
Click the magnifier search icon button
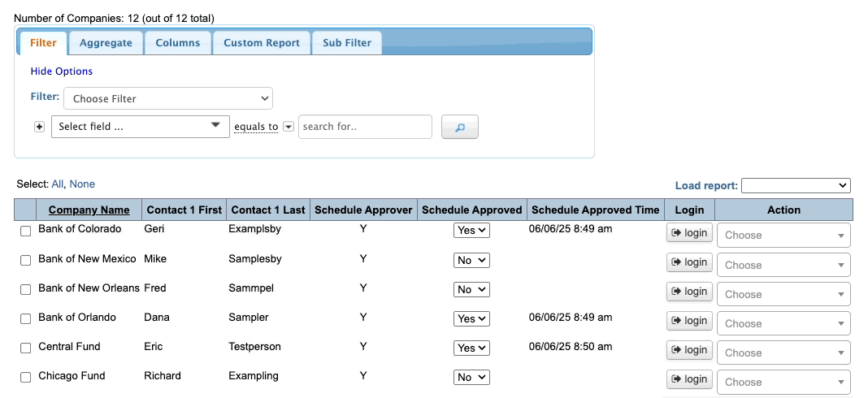point(459,127)
